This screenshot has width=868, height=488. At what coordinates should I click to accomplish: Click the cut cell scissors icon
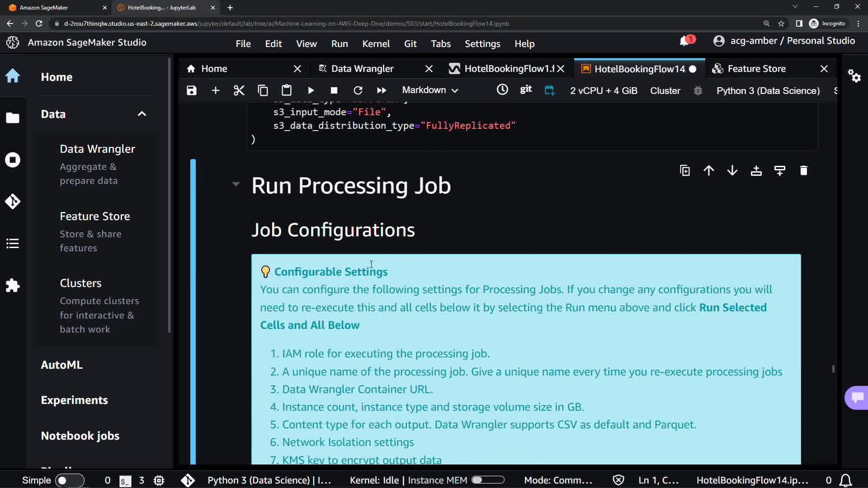coord(239,90)
